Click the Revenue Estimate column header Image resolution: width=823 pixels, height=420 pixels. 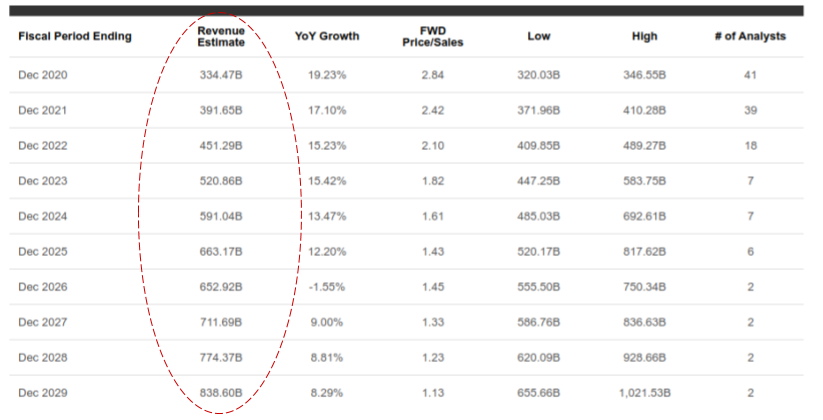pos(221,37)
